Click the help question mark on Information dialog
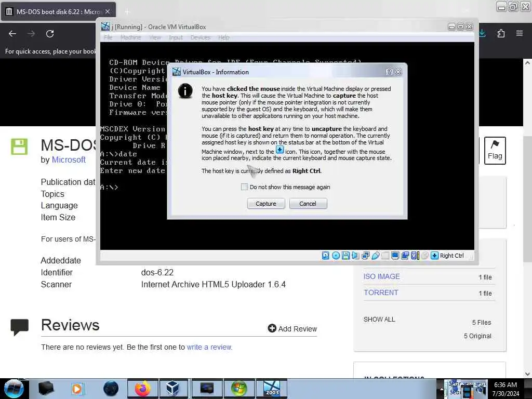The width and height of the screenshot is (532, 399). 390,72
